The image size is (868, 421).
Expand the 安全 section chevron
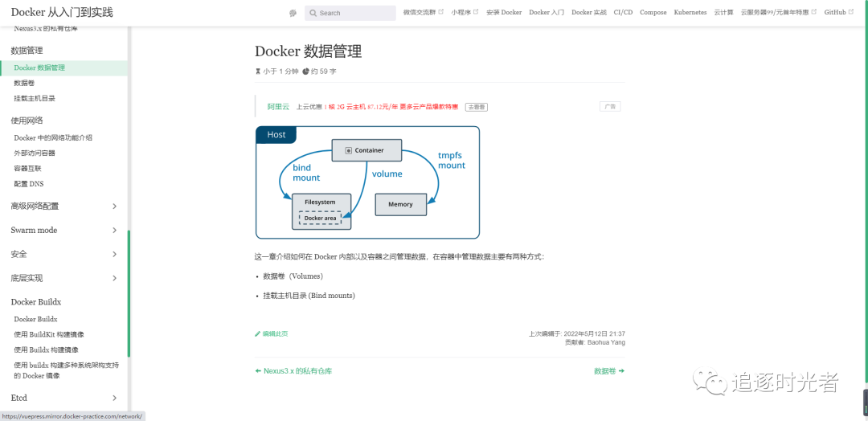pos(115,255)
